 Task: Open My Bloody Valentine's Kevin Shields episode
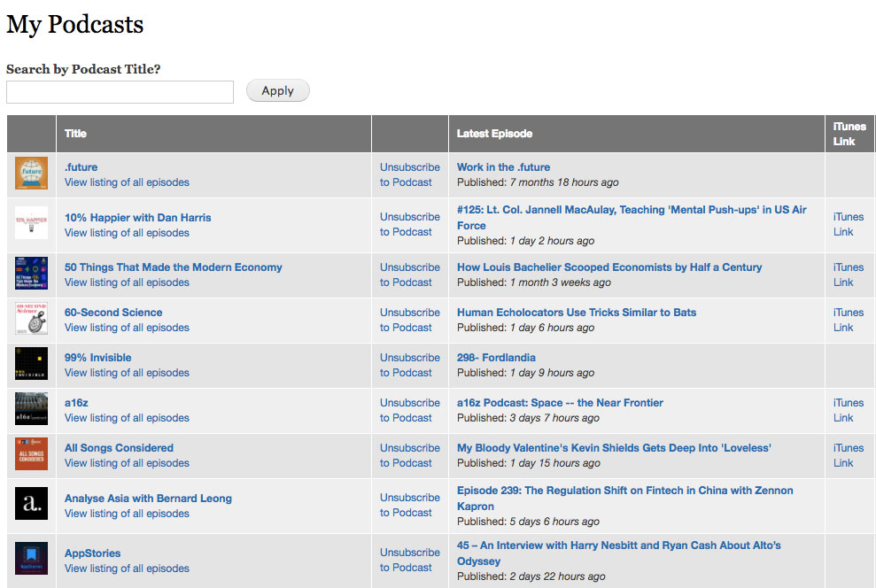(x=614, y=448)
